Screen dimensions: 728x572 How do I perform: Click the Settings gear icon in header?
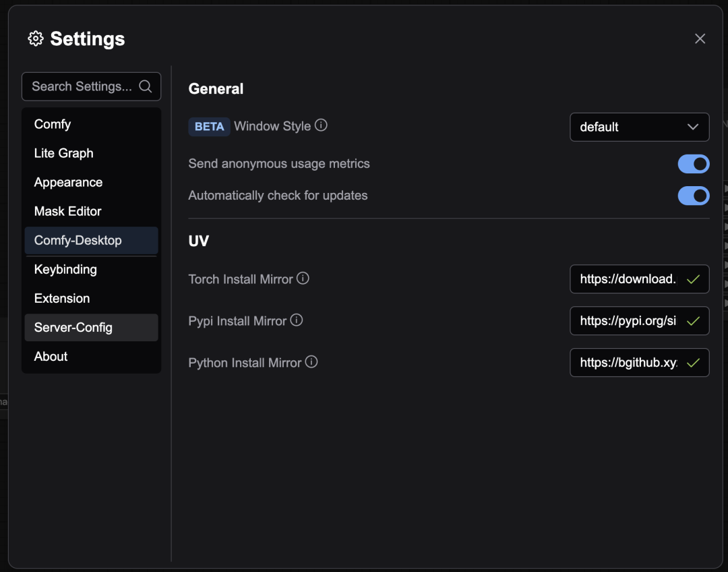(36, 39)
